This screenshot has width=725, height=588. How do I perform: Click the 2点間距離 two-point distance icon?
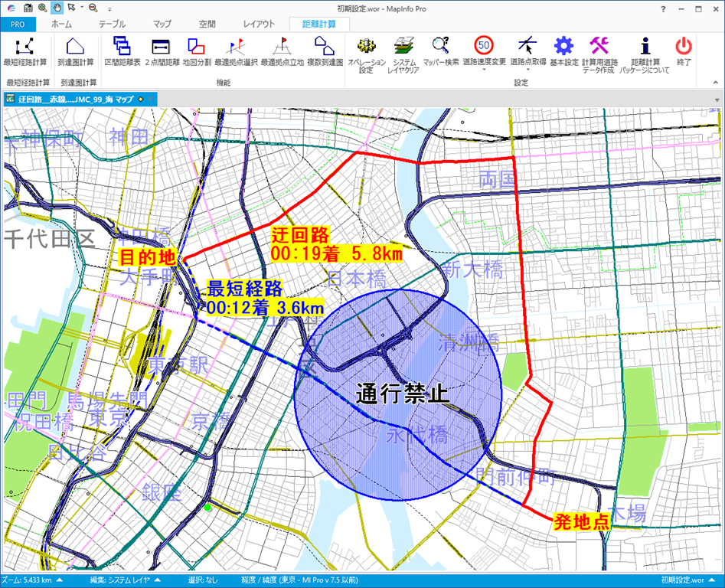(161, 46)
